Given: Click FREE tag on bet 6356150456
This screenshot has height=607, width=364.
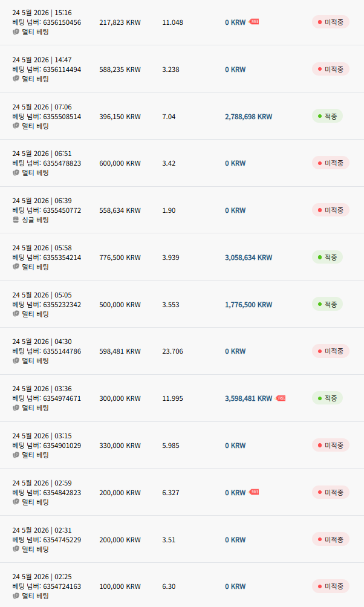Looking at the screenshot, I should pyautogui.click(x=254, y=22).
